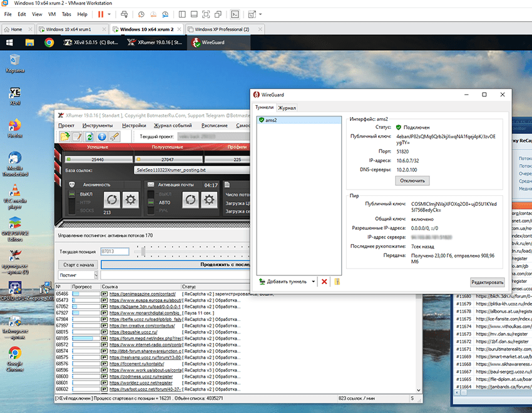The image size is (532, 413).
Task: Open VMware power options dropdown arrow
Action: (110, 14)
